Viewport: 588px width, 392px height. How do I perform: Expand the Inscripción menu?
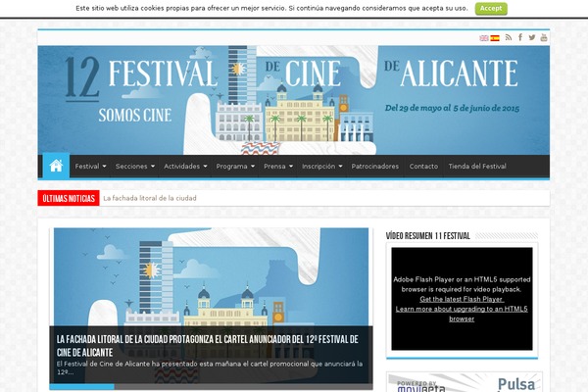click(x=321, y=167)
